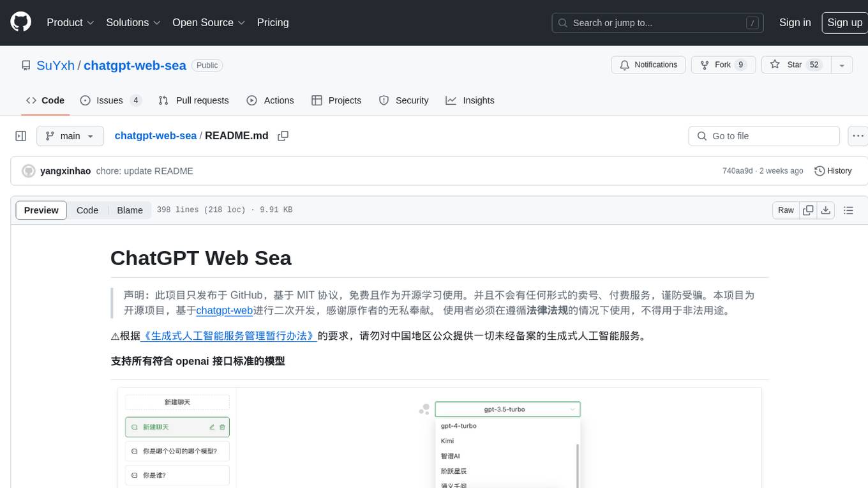This screenshot has height=488, width=868.
Task: Switch to the Projects tab
Action: coord(336,100)
